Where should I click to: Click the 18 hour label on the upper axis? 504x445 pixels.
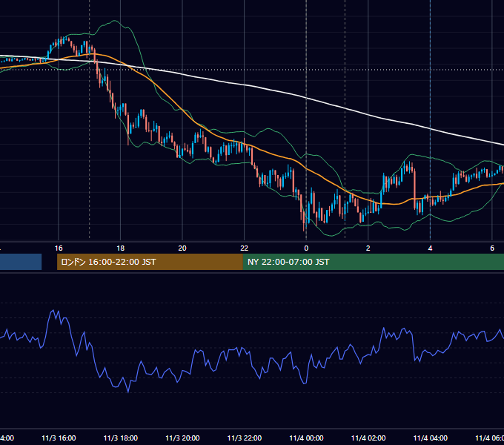point(121,248)
